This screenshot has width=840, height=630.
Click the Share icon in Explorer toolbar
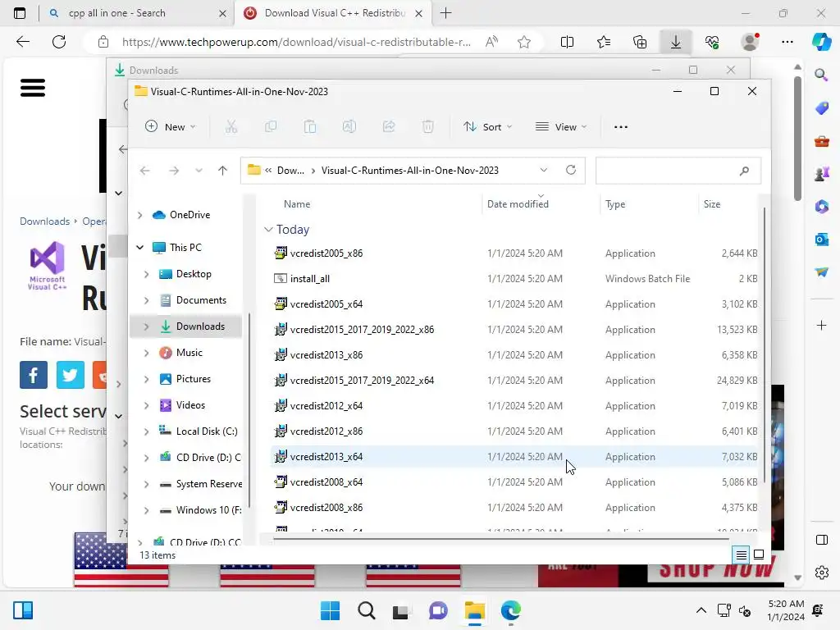(x=388, y=127)
